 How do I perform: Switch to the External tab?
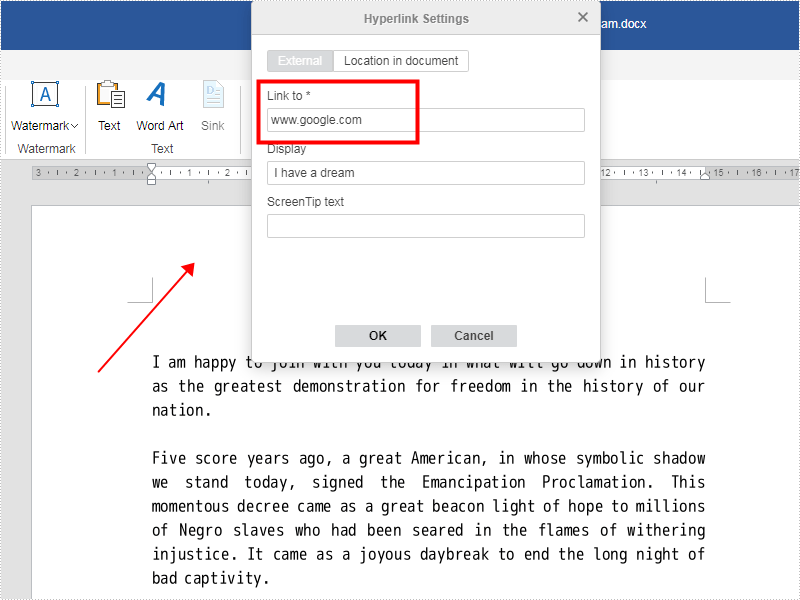tap(300, 60)
